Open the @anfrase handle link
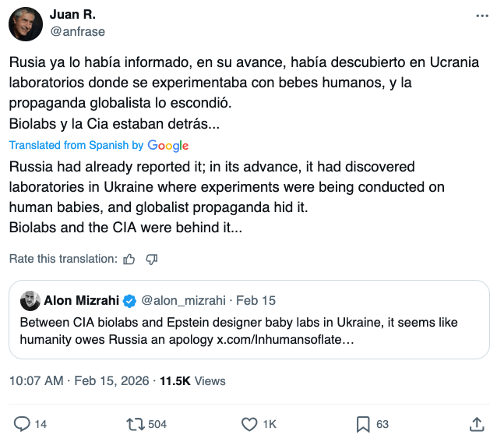Screen dimensions: 504x442 coord(77,32)
